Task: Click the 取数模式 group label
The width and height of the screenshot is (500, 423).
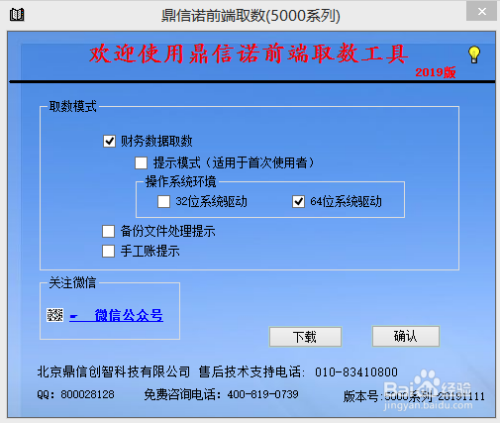Action: [x=73, y=107]
